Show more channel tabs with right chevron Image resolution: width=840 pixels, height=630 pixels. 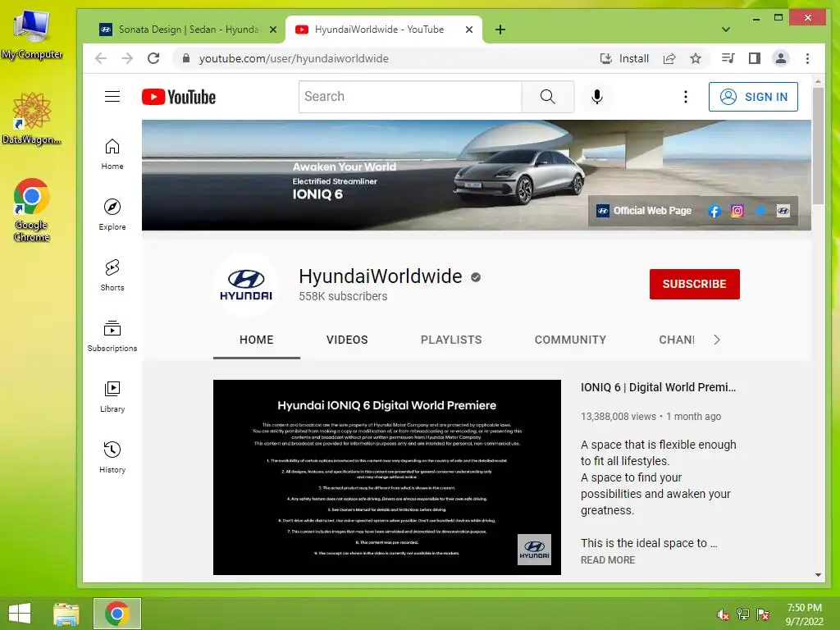[717, 340]
